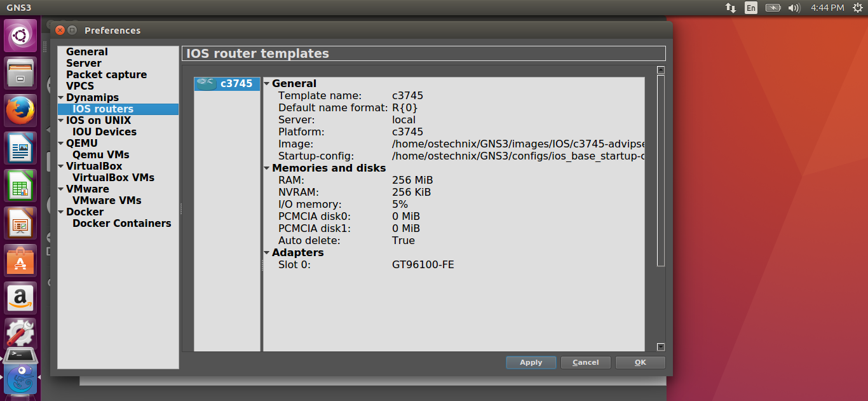Select the Auto delete value True
The height and width of the screenshot is (401, 868).
click(403, 241)
